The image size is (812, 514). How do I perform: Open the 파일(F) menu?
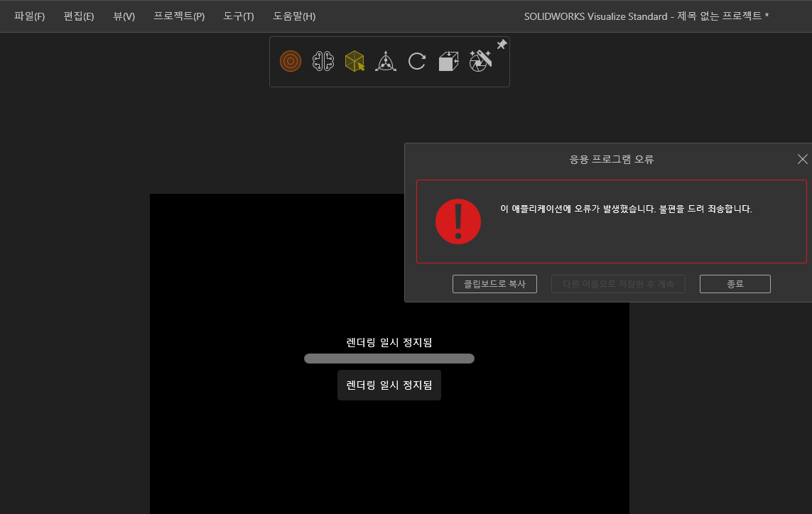30,16
